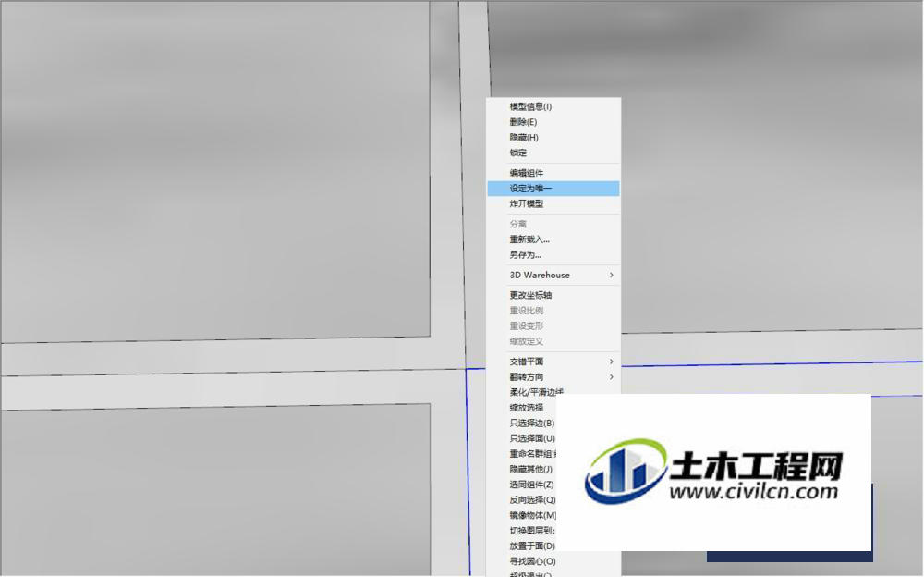Expand the 3D Warehouse submenu

point(553,275)
